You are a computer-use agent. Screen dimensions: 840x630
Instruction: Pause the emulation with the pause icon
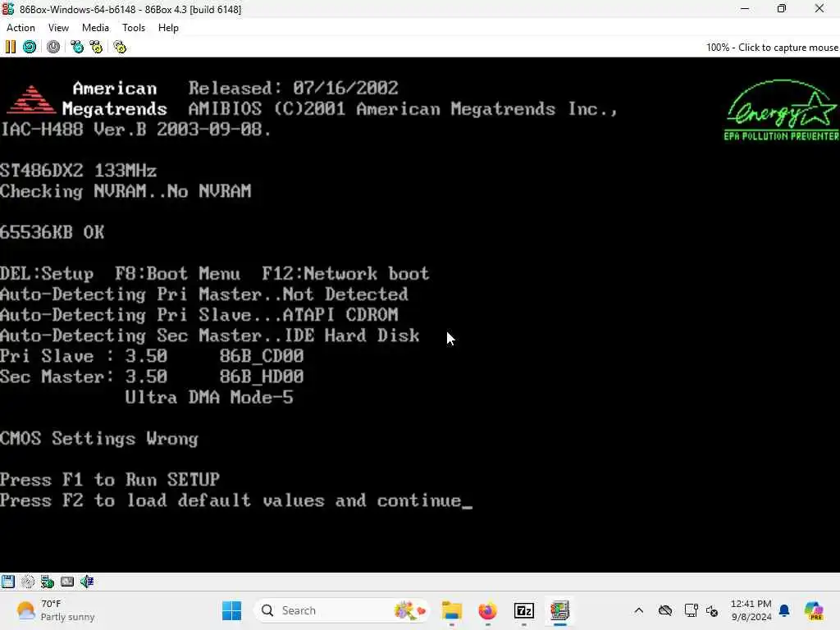coord(10,47)
